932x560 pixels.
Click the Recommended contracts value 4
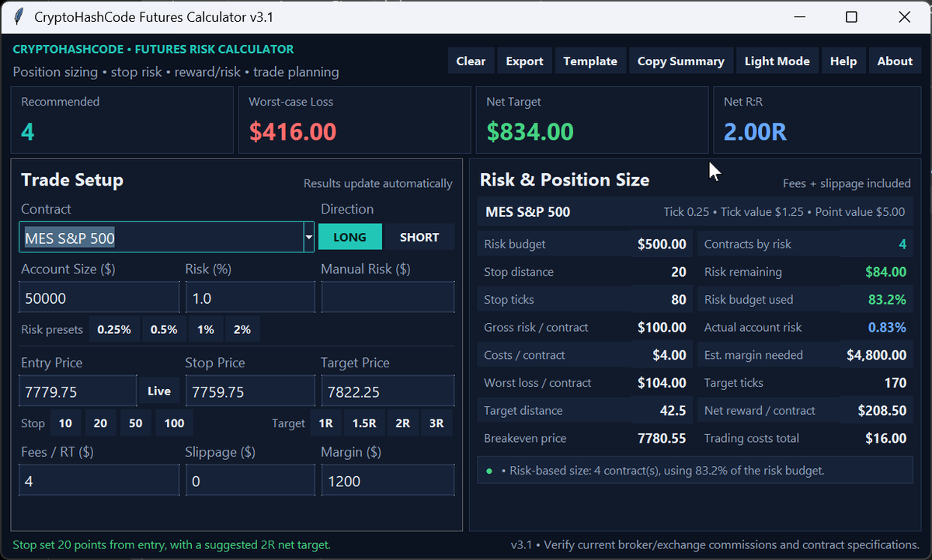click(28, 132)
